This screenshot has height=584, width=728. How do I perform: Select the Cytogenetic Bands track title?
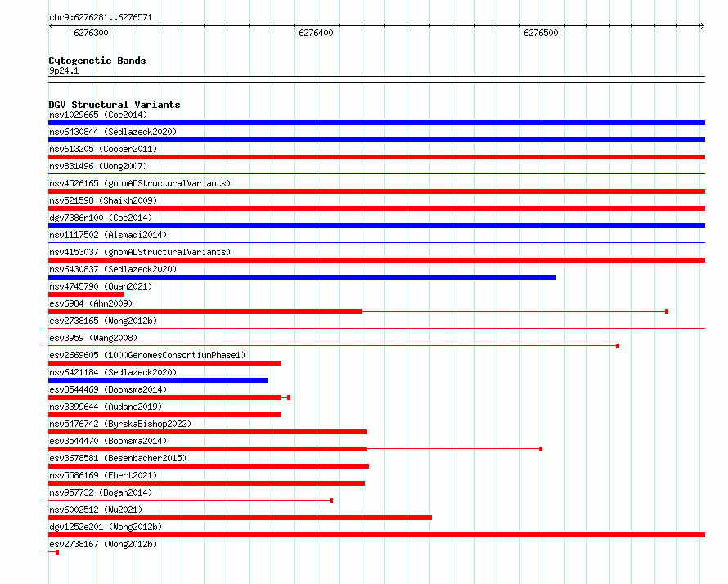tap(97, 61)
